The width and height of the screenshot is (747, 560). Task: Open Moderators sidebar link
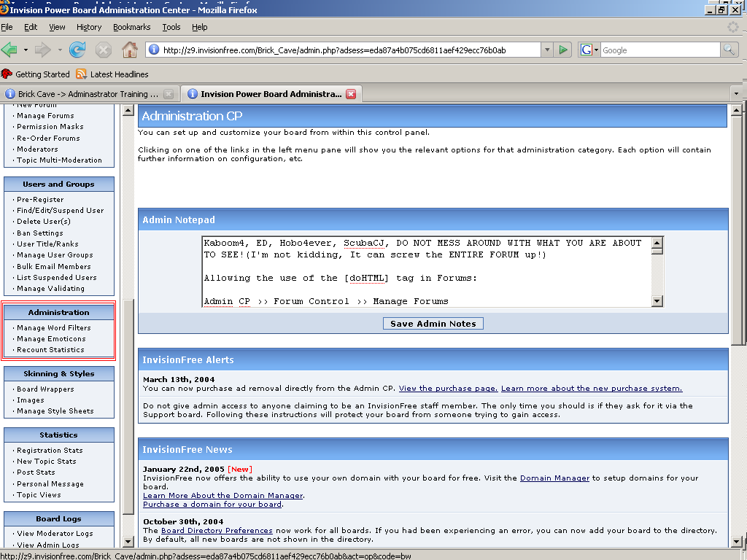tap(37, 149)
